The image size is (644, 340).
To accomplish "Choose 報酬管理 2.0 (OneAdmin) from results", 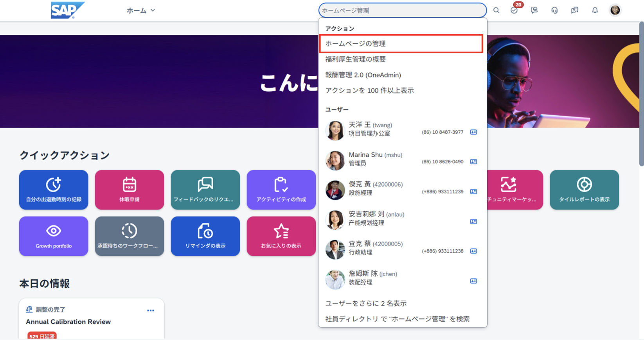I will coord(363,75).
